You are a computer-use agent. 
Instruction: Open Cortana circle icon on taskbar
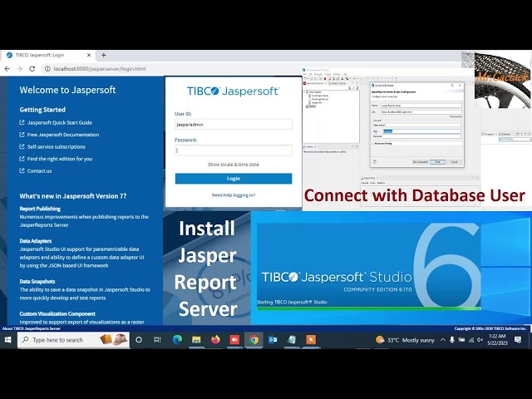click(139, 340)
